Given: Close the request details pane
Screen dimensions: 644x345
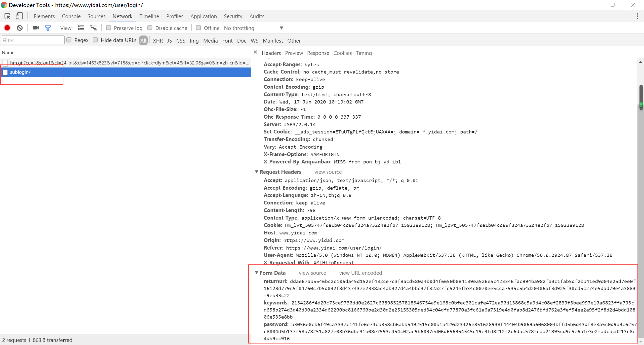Looking at the screenshot, I should (x=255, y=52).
